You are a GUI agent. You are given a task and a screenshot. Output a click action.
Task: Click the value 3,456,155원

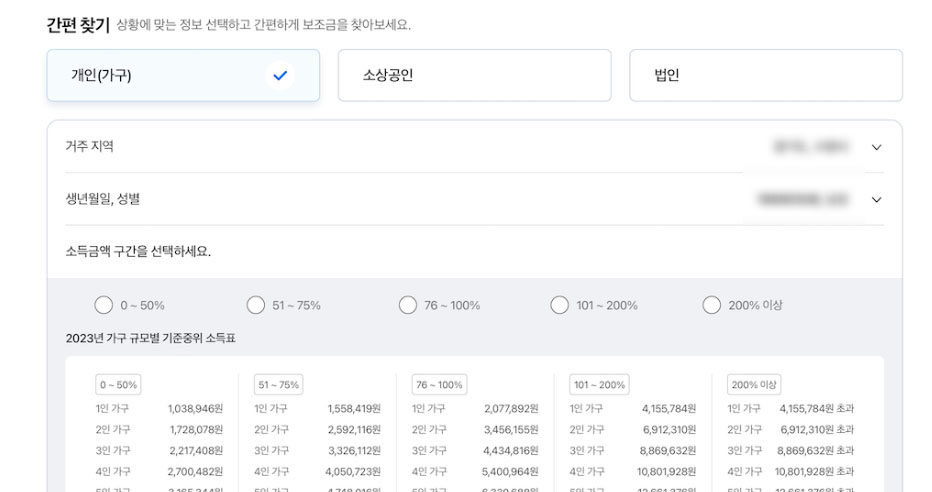(511, 430)
